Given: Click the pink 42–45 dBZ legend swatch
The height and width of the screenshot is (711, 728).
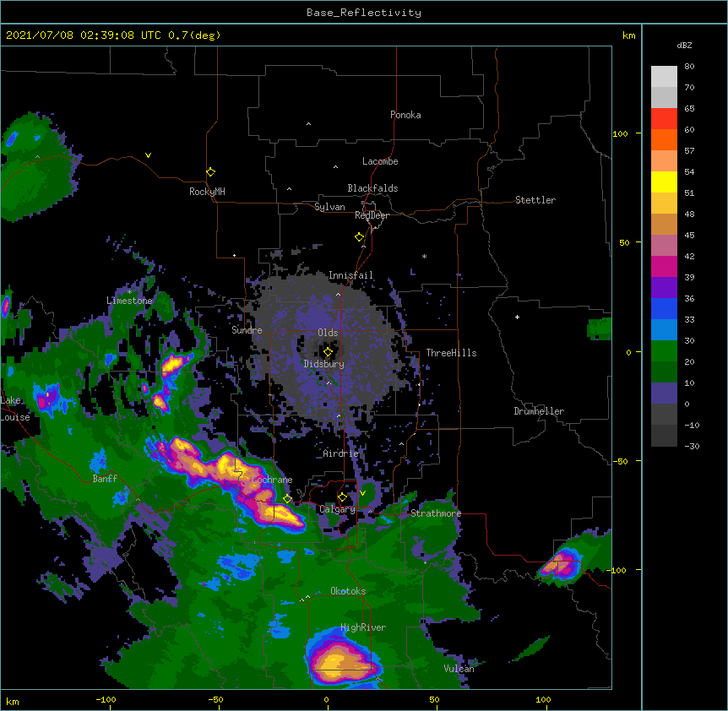Looking at the screenshot, I should [x=664, y=245].
